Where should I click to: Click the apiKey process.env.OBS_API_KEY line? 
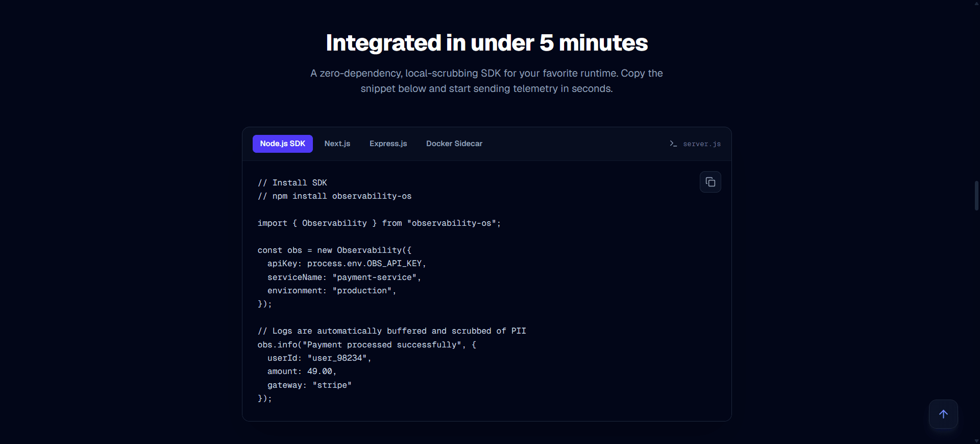347,264
